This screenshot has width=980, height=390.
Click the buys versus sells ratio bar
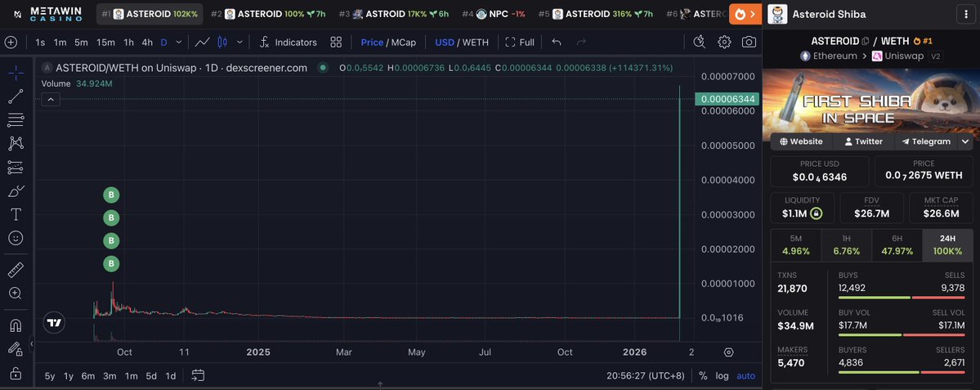pos(902,298)
